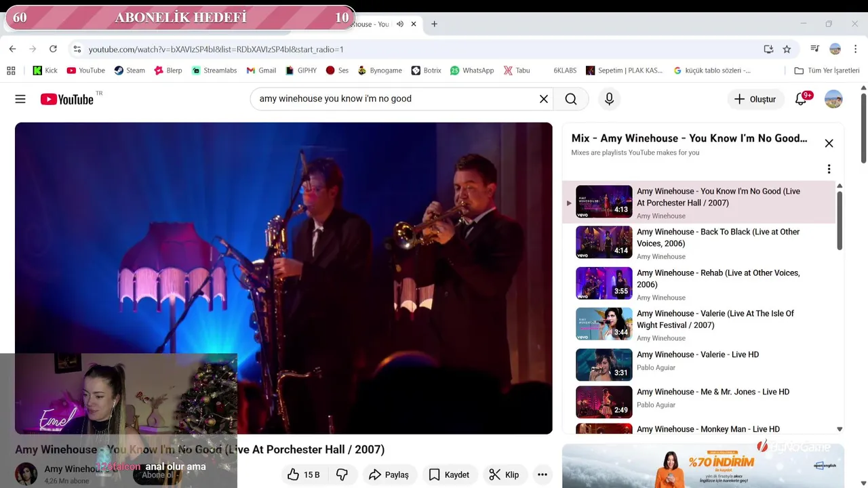Open the Blerp bookmark
868x488 pixels.
(x=168, y=70)
